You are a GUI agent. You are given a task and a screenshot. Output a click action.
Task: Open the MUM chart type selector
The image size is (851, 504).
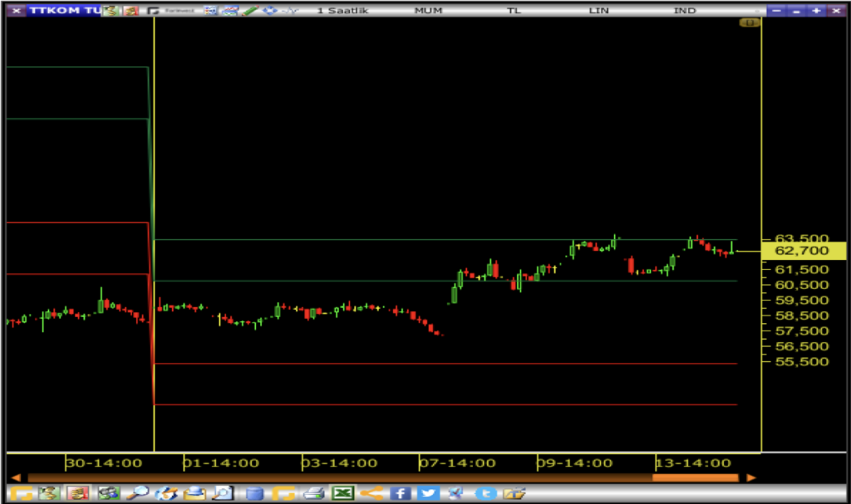428,11
